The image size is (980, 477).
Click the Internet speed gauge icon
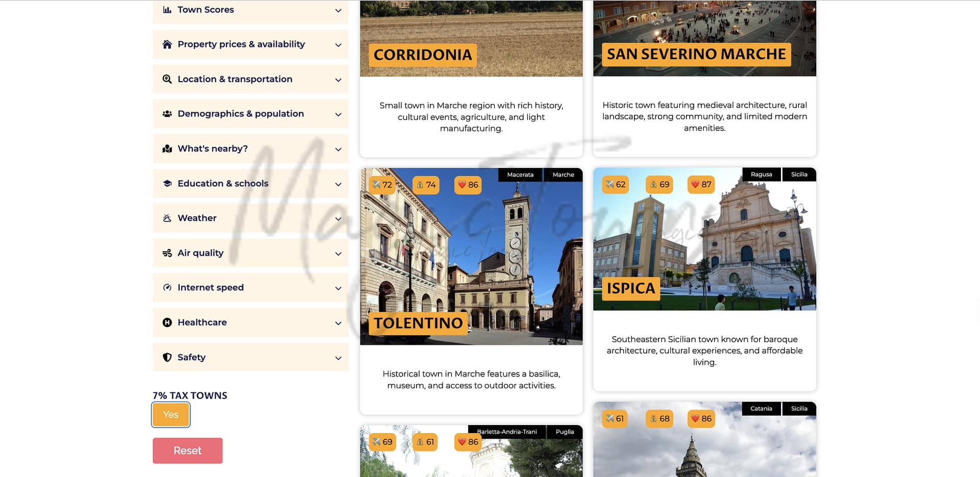(167, 288)
